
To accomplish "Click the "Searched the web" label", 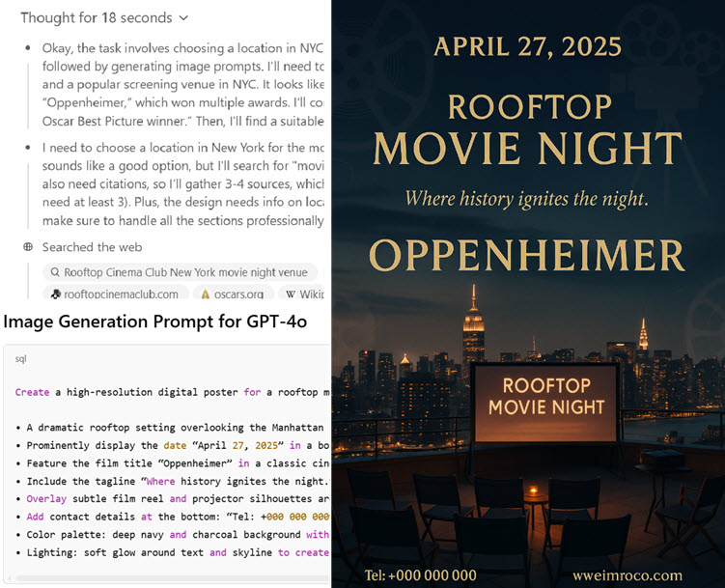I will 92,247.
